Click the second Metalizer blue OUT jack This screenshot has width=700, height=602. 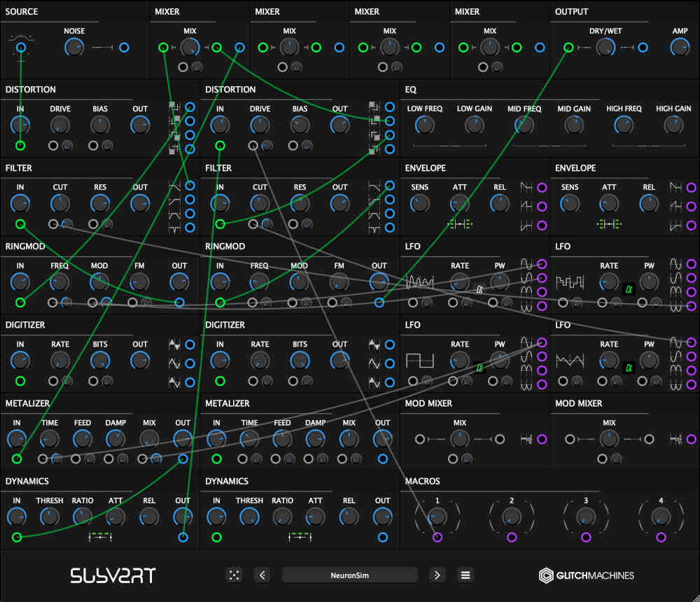(x=383, y=458)
